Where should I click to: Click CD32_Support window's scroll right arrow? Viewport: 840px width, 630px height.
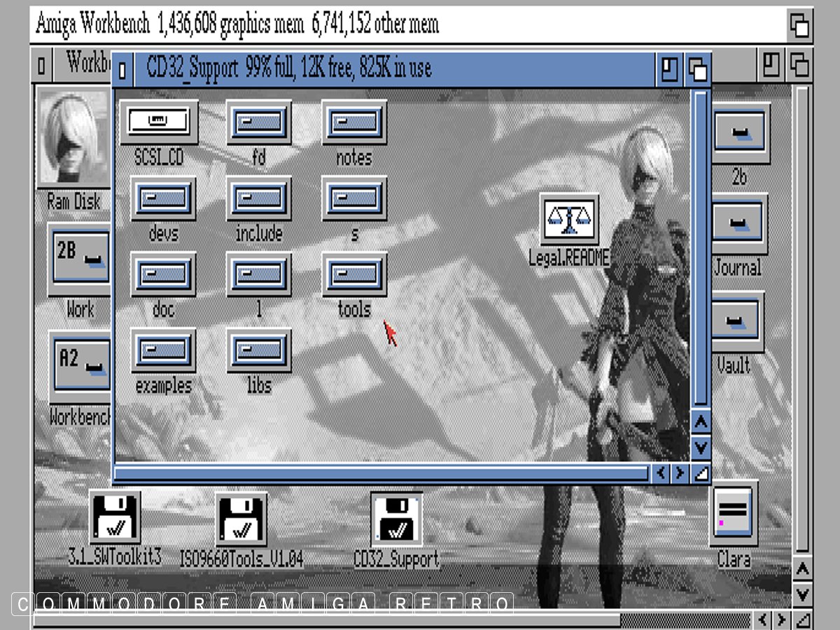pos(679,474)
